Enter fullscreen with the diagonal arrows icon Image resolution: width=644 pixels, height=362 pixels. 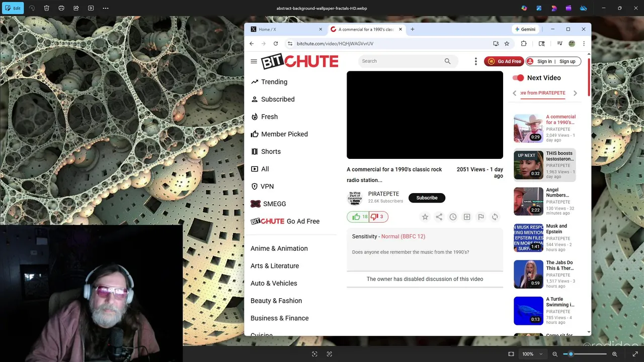(x=635, y=354)
